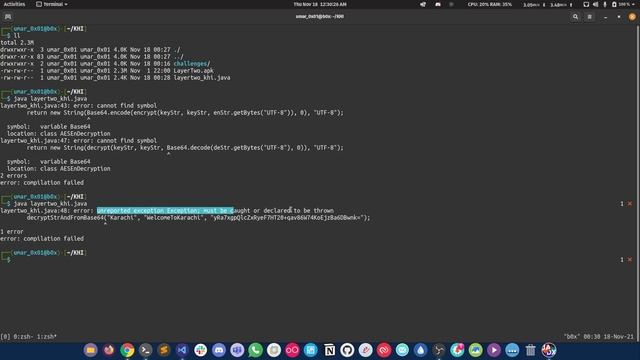640x360 pixels.
Task: Open the Notion app in the dock
Action: pyautogui.click(x=329, y=350)
